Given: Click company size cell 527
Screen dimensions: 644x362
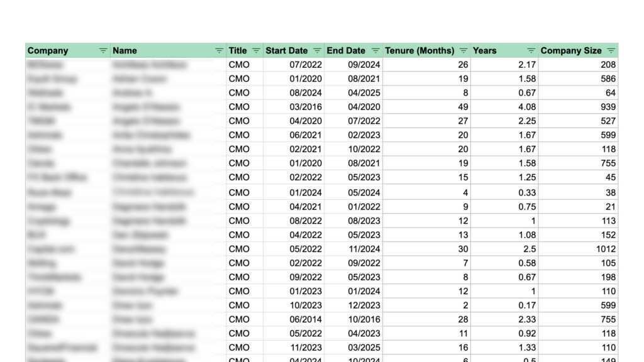Looking at the screenshot, I should (x=579, y=121).
